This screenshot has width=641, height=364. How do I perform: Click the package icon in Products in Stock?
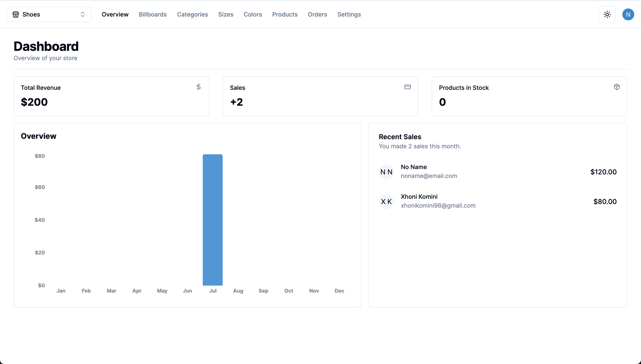point(617,87)
